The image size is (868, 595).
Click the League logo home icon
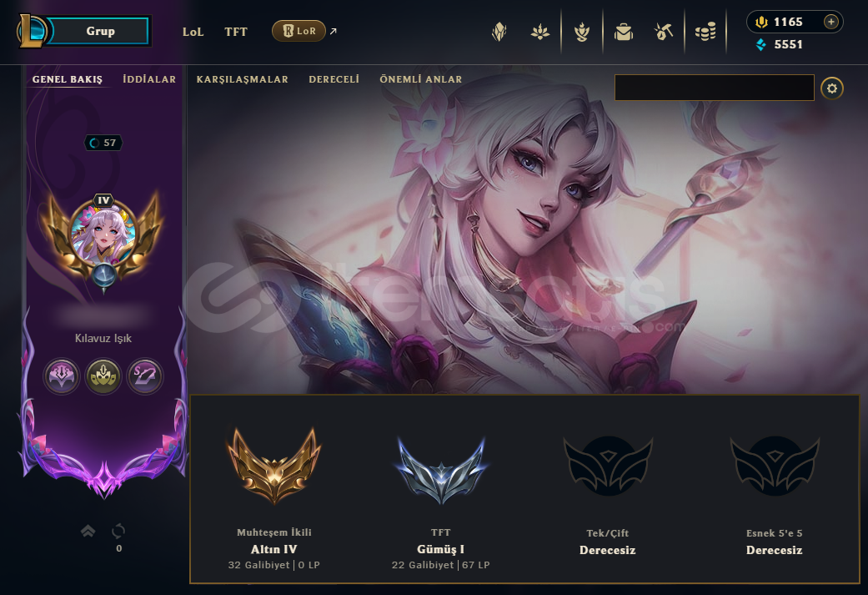coord(31,31)
